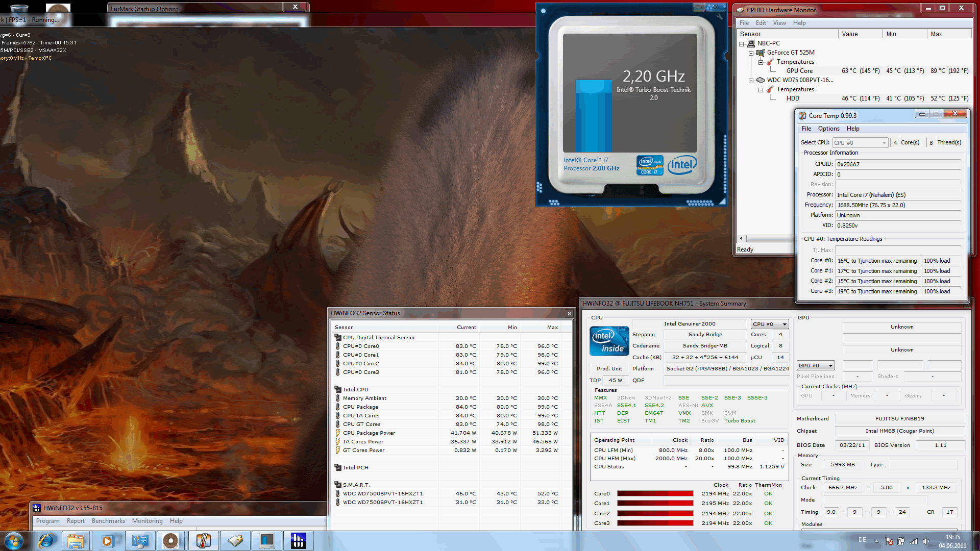Click the Core Temp thermometer taskbar icon

tap(203, 541)
